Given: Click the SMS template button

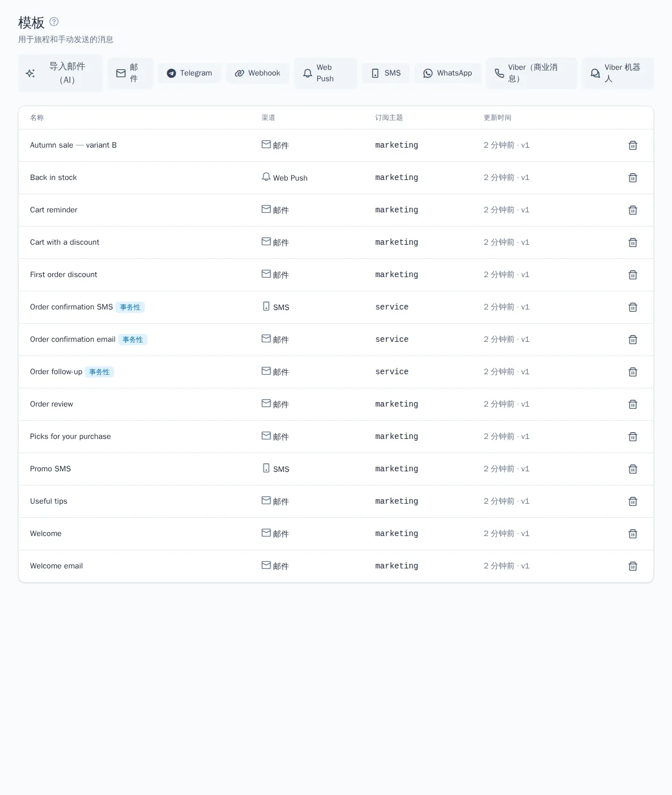Looking at the screenshot, I should [x=386, y=73].
